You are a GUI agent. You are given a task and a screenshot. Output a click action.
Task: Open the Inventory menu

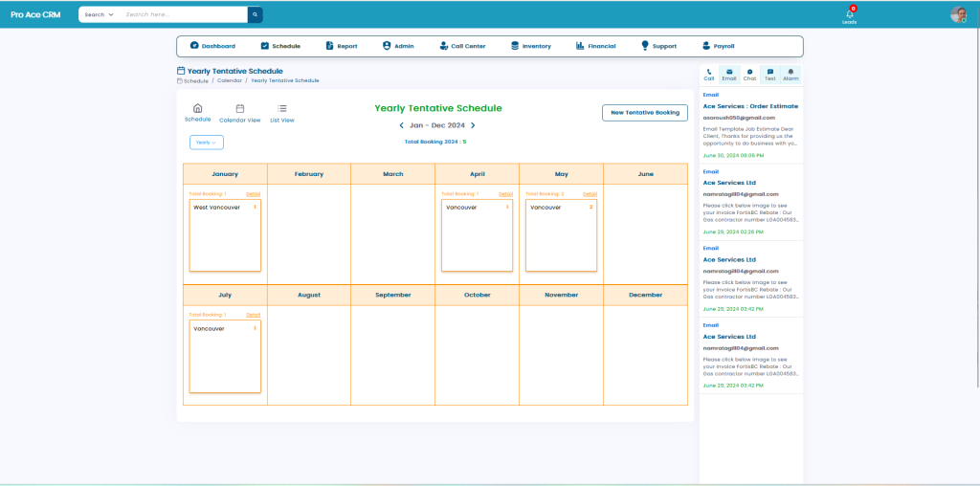(x=530, y=46)
